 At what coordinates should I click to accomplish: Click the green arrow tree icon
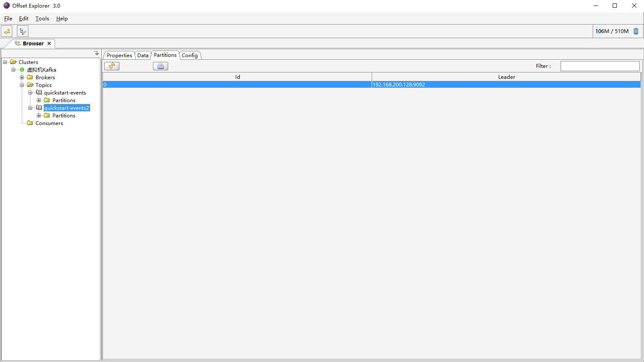97,53
